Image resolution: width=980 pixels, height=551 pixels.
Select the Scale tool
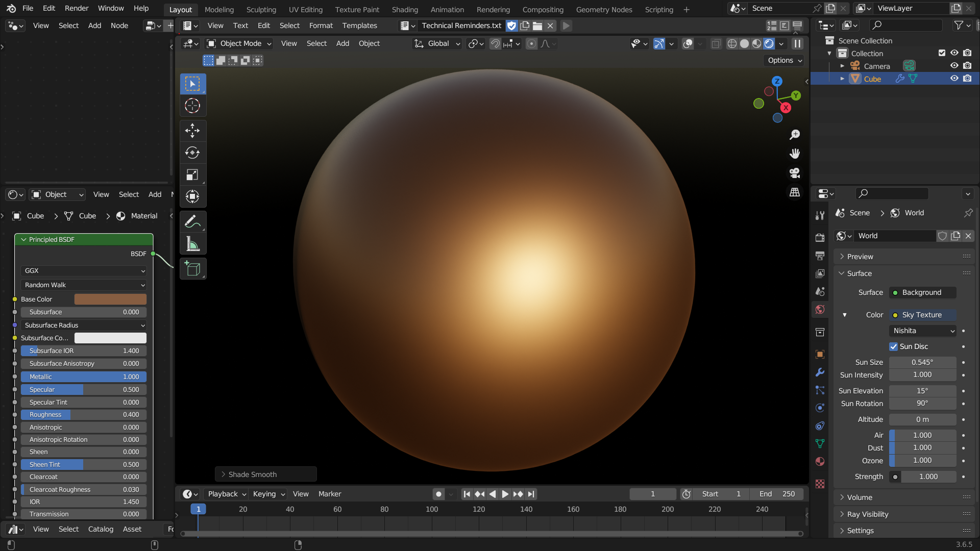point(192,175)
